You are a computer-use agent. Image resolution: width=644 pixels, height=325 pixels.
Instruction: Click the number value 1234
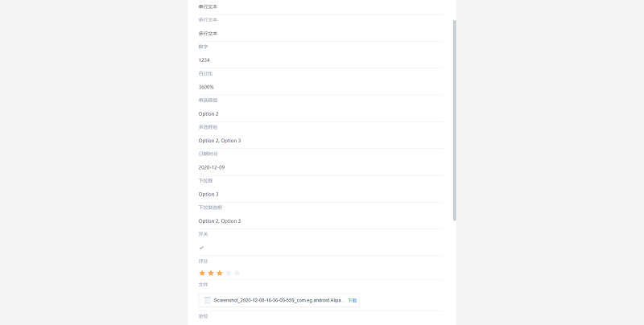(204, 60)
